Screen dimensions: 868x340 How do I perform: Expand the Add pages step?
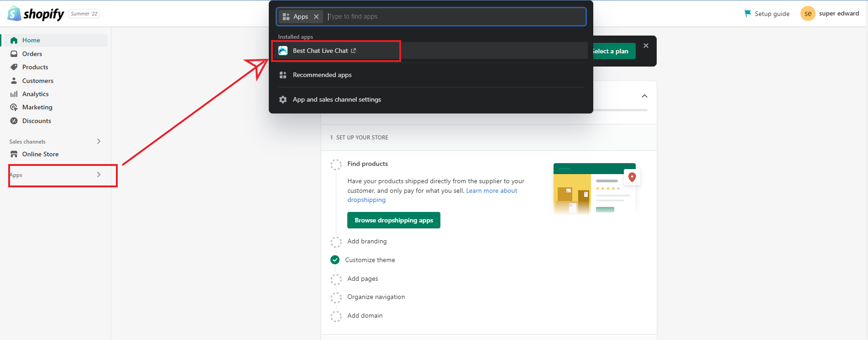click(363, 278)
